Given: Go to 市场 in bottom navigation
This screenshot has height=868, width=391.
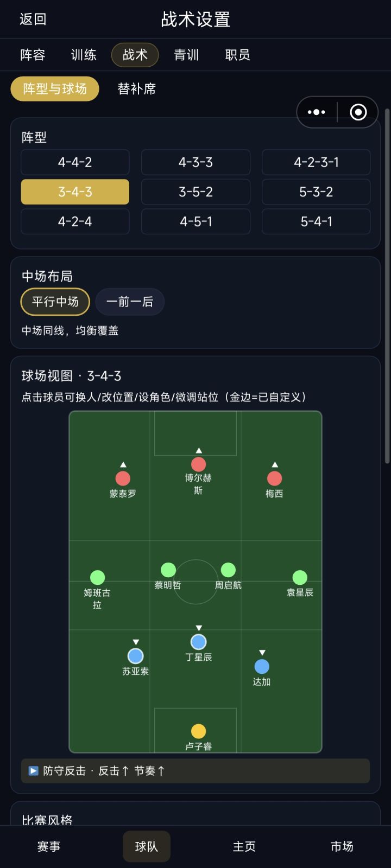Looking at the screenshot, I should (x=342, y=846).
